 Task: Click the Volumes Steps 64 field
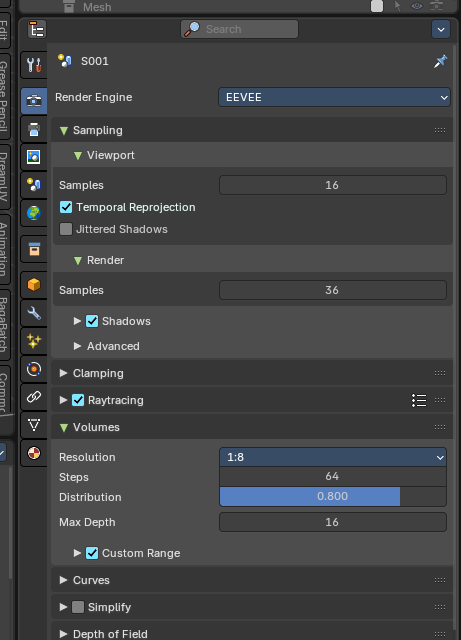point(333,476)
